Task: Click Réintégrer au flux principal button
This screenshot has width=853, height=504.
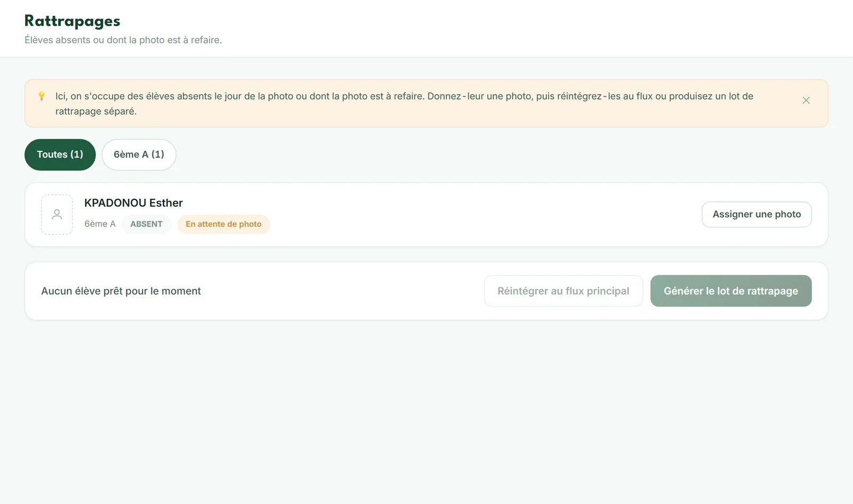Action: pyautogui.click(x=564, y=291)
